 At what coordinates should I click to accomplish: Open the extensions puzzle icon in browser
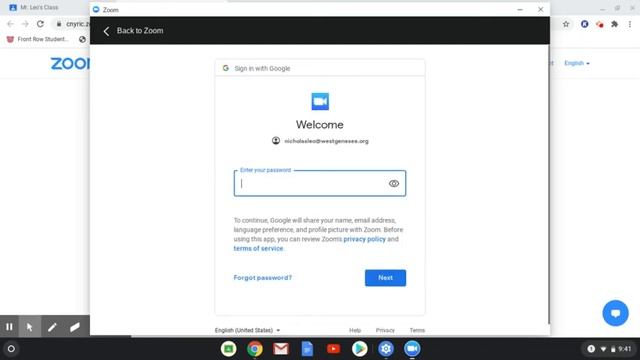coord(614,24)
